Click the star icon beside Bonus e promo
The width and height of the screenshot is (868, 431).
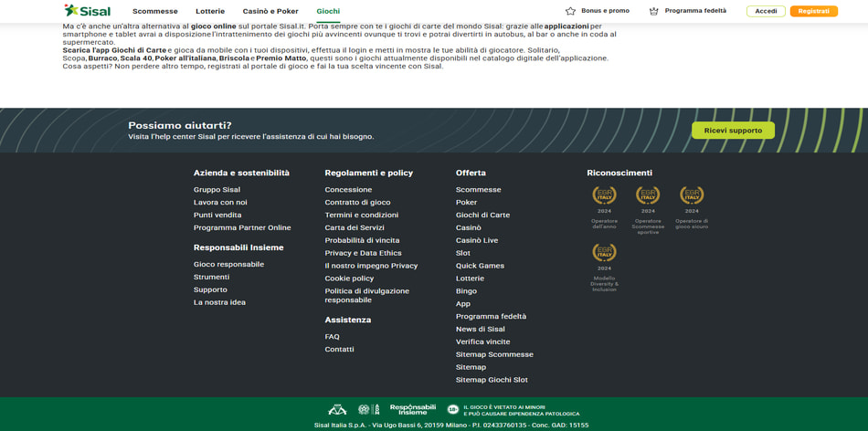(570, 11)
